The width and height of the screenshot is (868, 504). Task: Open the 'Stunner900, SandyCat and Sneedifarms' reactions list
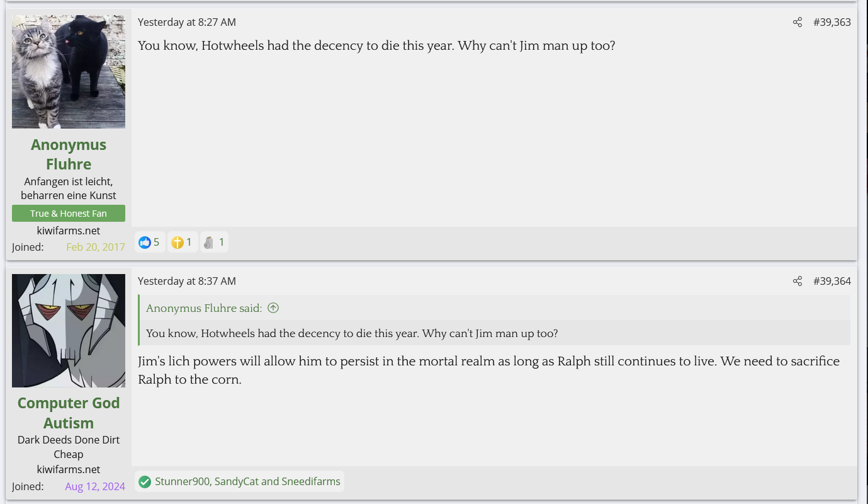pos(247,482)
